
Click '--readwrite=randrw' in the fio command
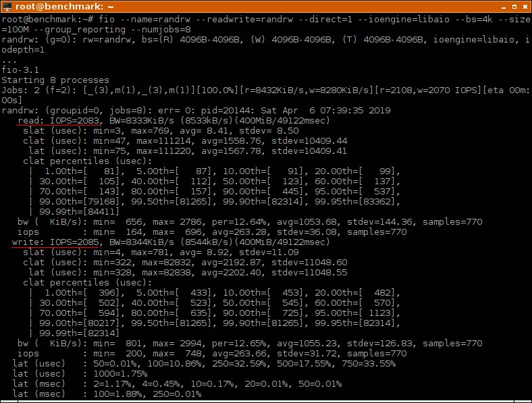[x=244, y=20]
